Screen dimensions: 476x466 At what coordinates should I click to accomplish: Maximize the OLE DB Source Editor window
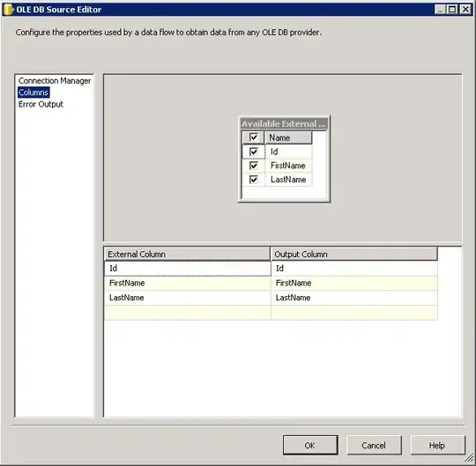[x=452, y=10]
